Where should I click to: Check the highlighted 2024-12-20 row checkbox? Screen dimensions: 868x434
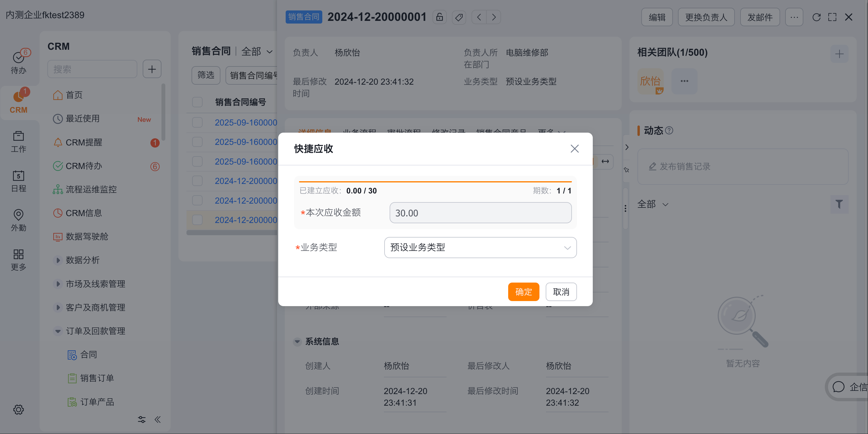click(197, 220)
